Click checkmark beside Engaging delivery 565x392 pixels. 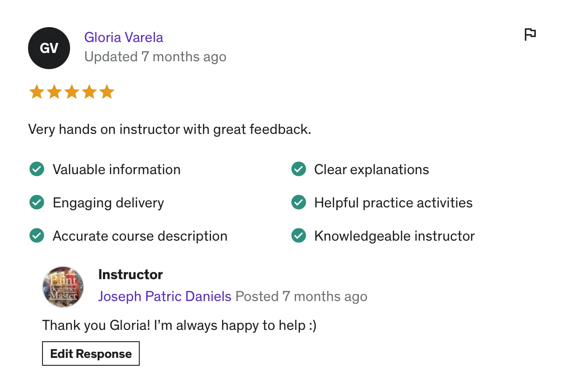tap(37, 203)
